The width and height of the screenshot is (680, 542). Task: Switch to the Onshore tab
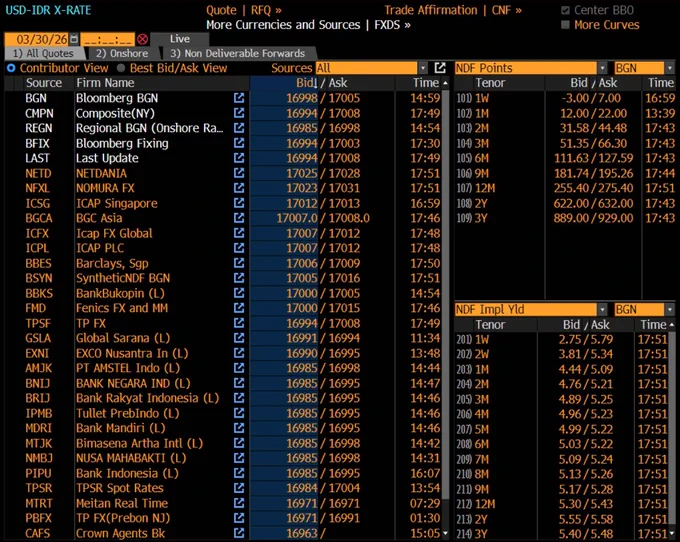pos(122,53)
